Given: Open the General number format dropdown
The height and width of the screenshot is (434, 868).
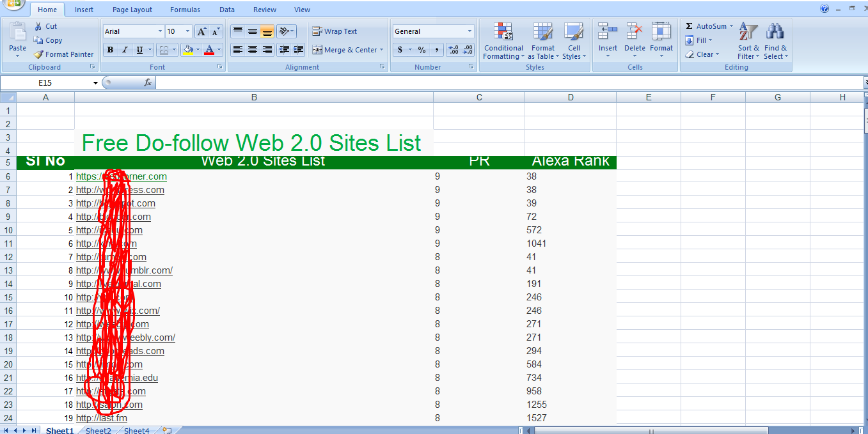Looking at the screenshot, I should 433,30.
